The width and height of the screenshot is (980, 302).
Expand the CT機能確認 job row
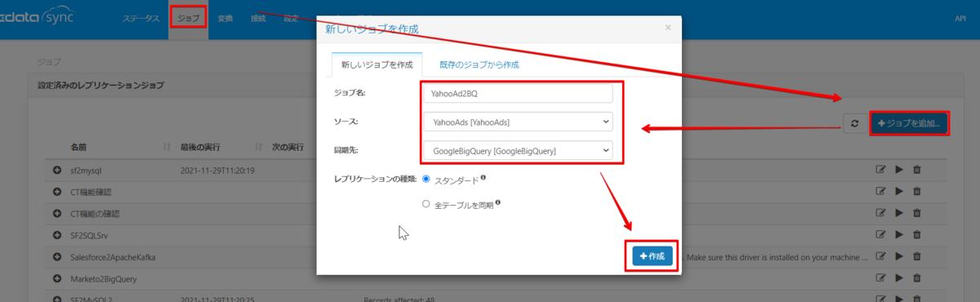pos(57,192)
